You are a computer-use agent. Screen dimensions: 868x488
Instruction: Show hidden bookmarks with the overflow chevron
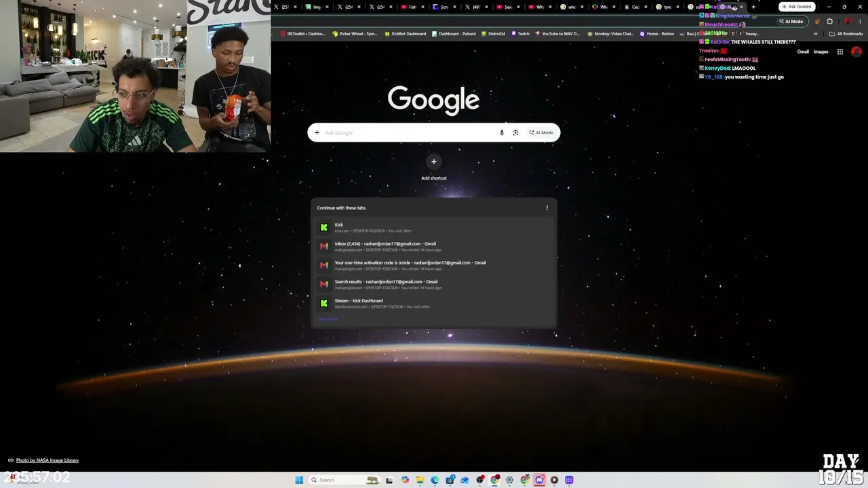[x=816, y=34]
